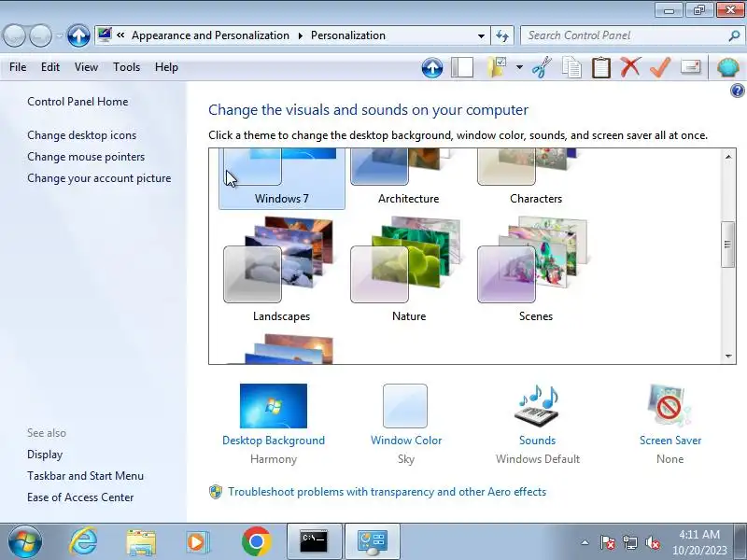This screenshot has height=560, width=747.
Task: Open Taskbar and Start Menu link
Action: [x=85, y=476]
